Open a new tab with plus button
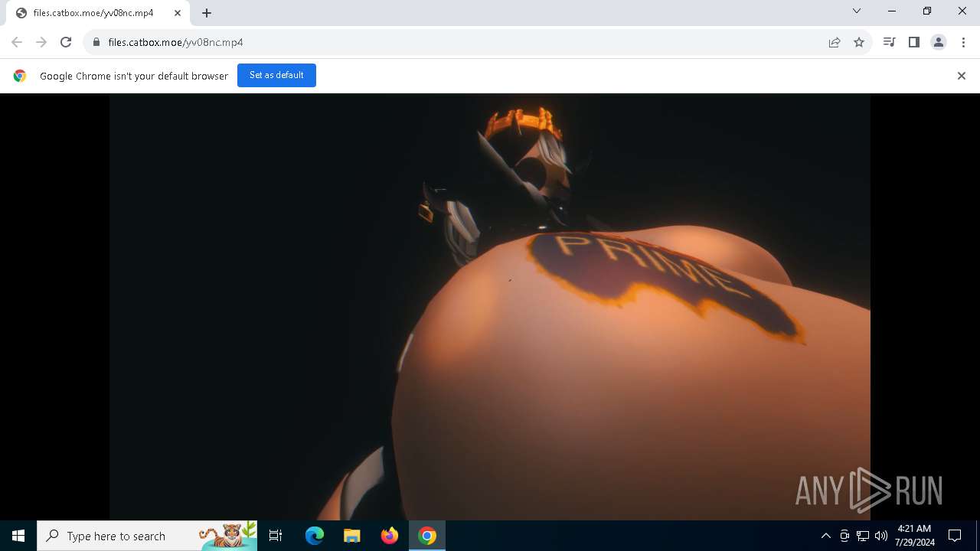This screenshot has width=980, height=551. [207, 13]
